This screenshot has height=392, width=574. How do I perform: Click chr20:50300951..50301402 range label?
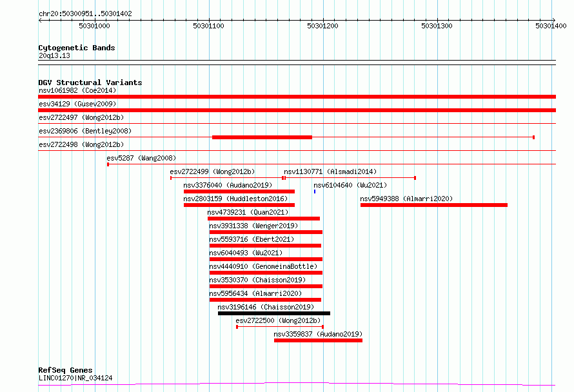click(85, 14)
